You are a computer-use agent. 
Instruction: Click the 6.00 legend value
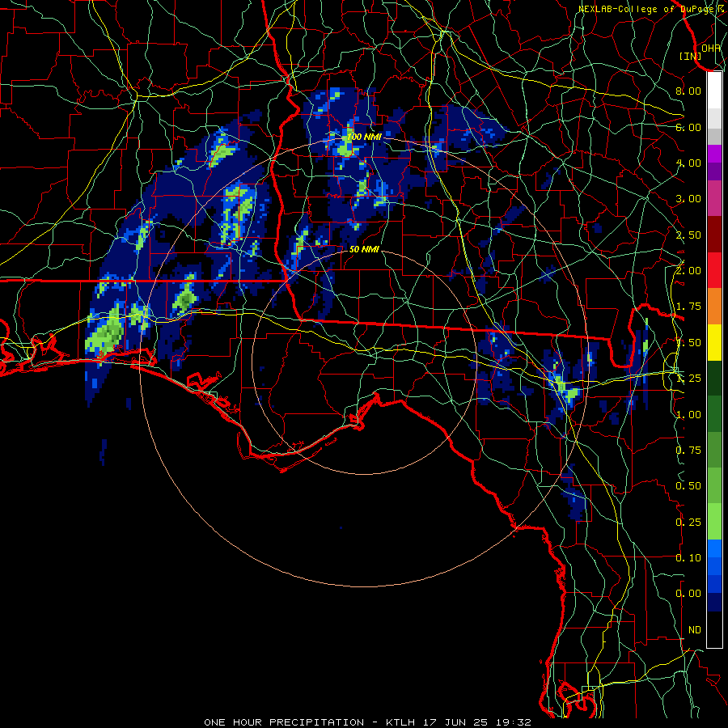(688, 127)
